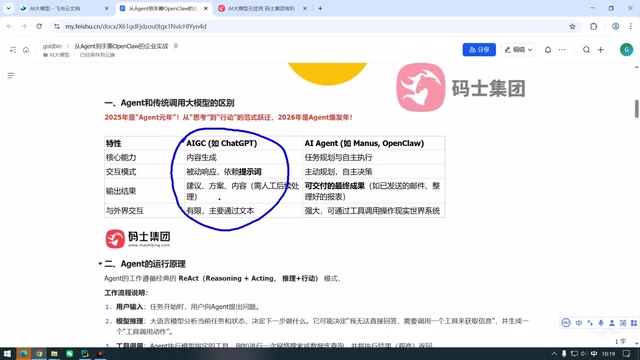Click the person icon in floating toolbar
This screenshot has height=360, width=640.
tap(612, 322)
